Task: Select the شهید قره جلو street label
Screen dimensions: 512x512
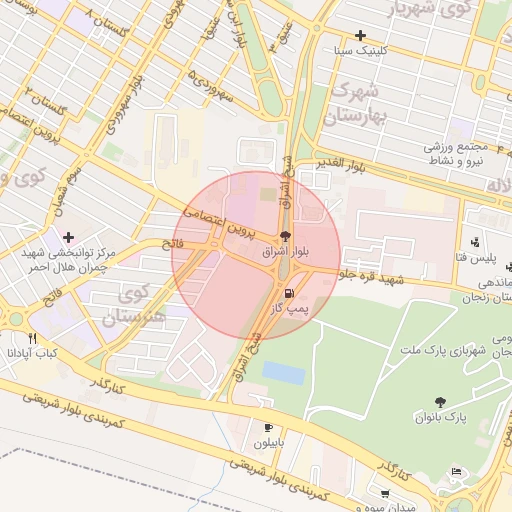Action: coord(371,278)
